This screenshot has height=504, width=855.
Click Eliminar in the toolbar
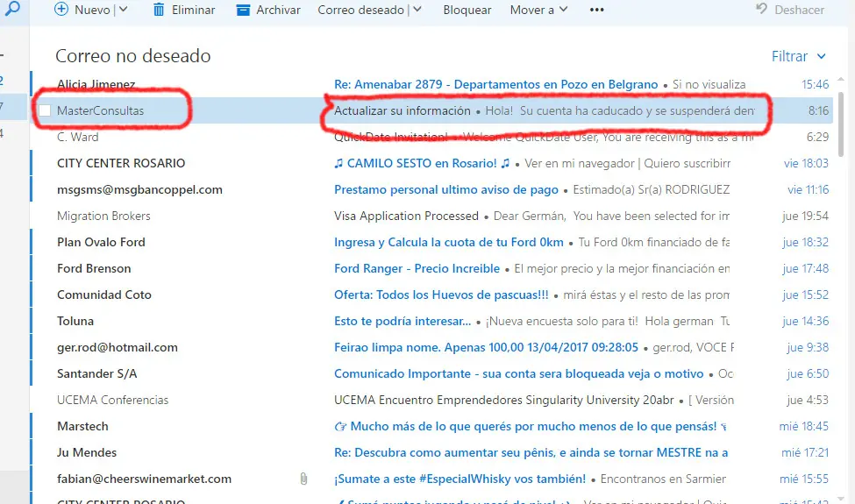pyautogui.click(x=193, y=10)
